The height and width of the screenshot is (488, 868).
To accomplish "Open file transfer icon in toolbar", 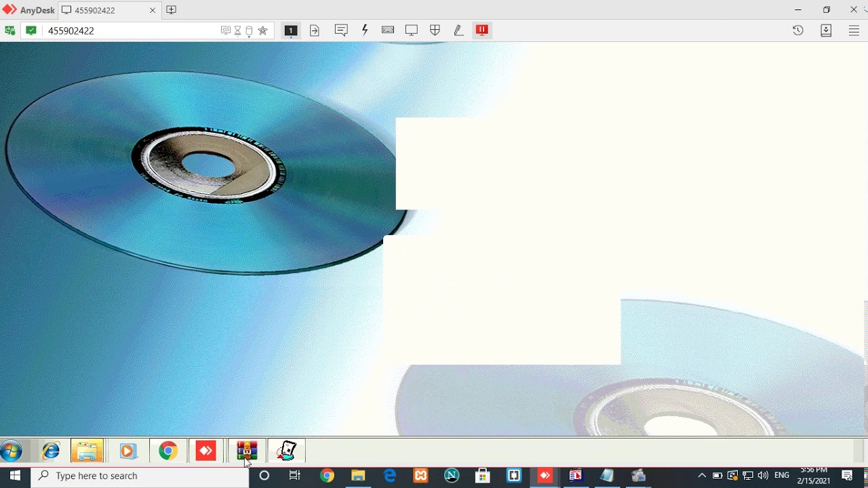I will tap(315, 30).
